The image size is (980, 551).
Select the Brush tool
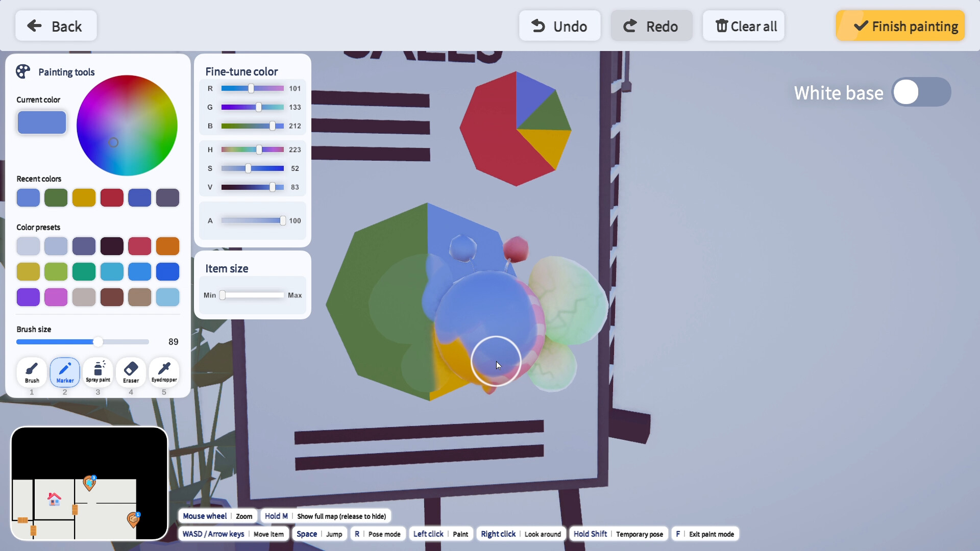(x=32, y=372)
